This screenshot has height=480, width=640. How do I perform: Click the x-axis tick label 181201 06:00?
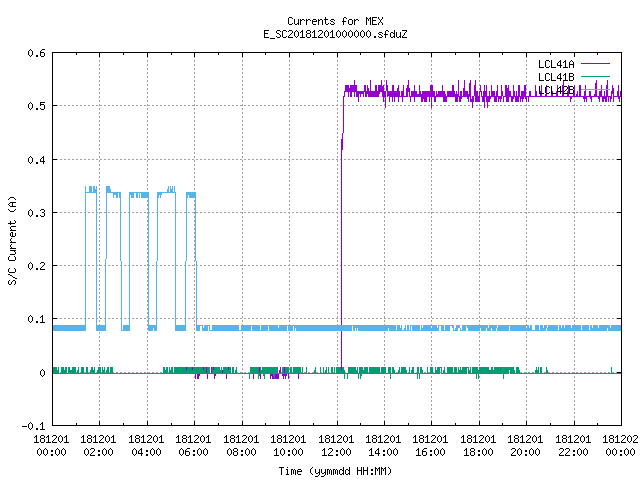(x=193, y=446)
